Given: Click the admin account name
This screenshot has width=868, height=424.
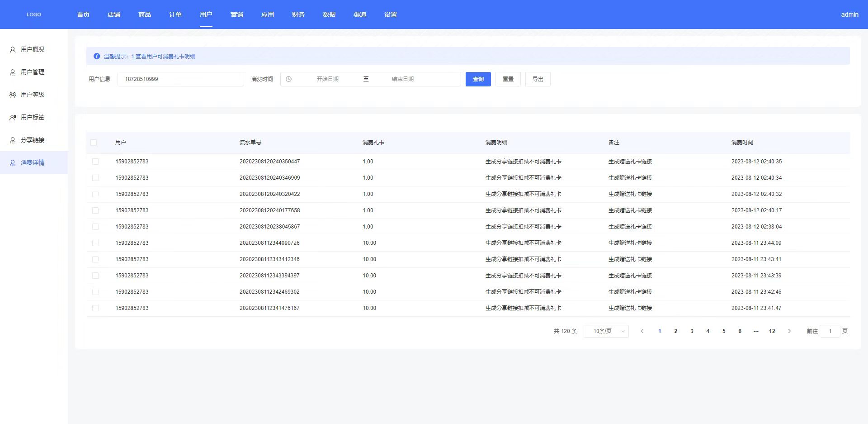Looking at the screenshot, I should click(x=849, y=14).
